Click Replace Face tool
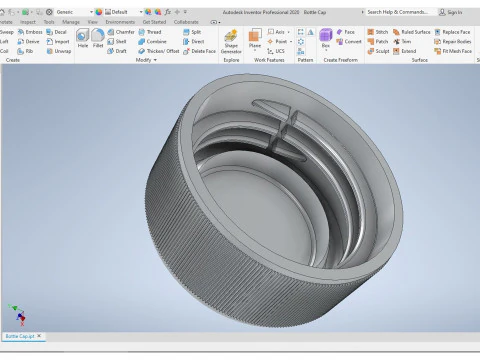480x360 pixels. click(452, 32)
